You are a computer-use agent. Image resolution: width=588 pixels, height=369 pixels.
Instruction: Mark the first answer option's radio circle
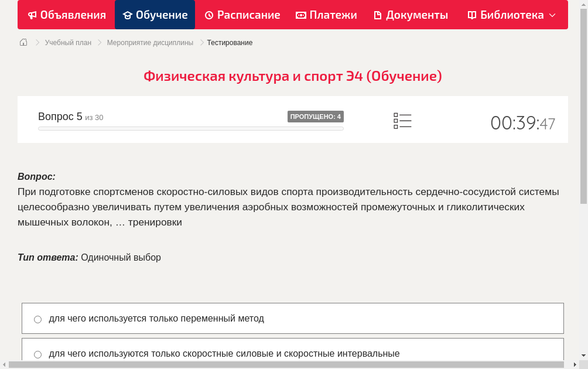[37, 319]
